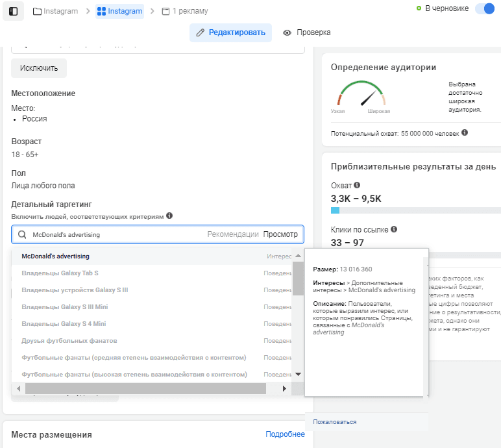
Task: Click the Россия location entry
Action: coord(34,119)
